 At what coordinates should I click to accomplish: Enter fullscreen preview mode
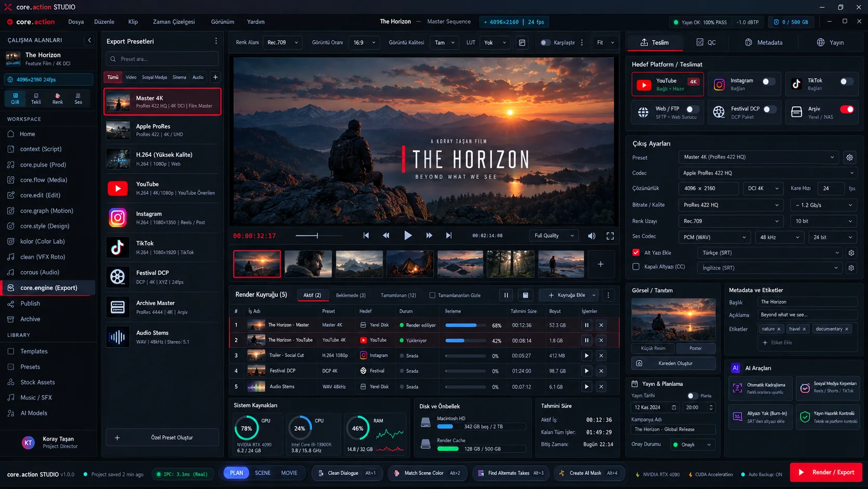point(611,236)
